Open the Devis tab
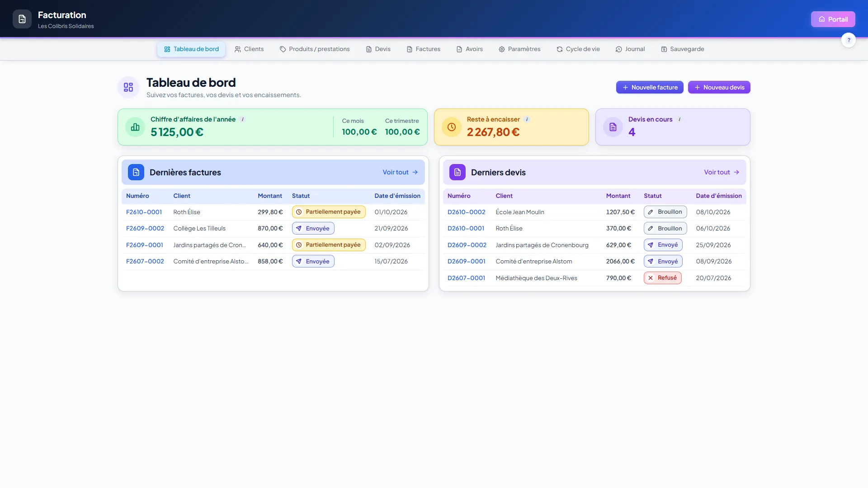868x488 pixels. click(378, 49)
